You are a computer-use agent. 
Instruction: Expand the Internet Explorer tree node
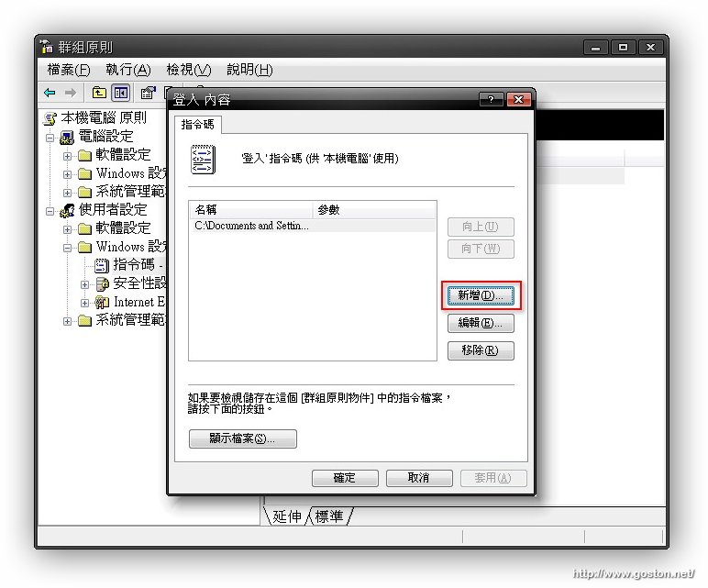(x=84, y=302)
